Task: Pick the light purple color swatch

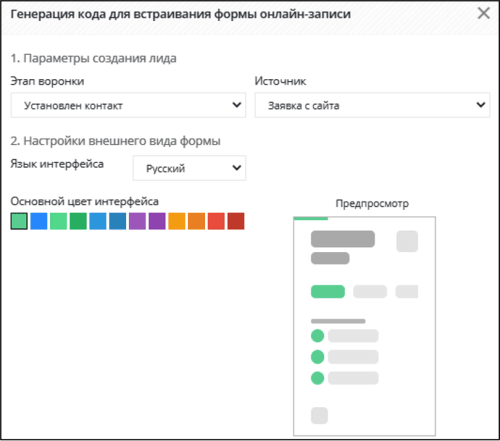Action: pos(137,221)
